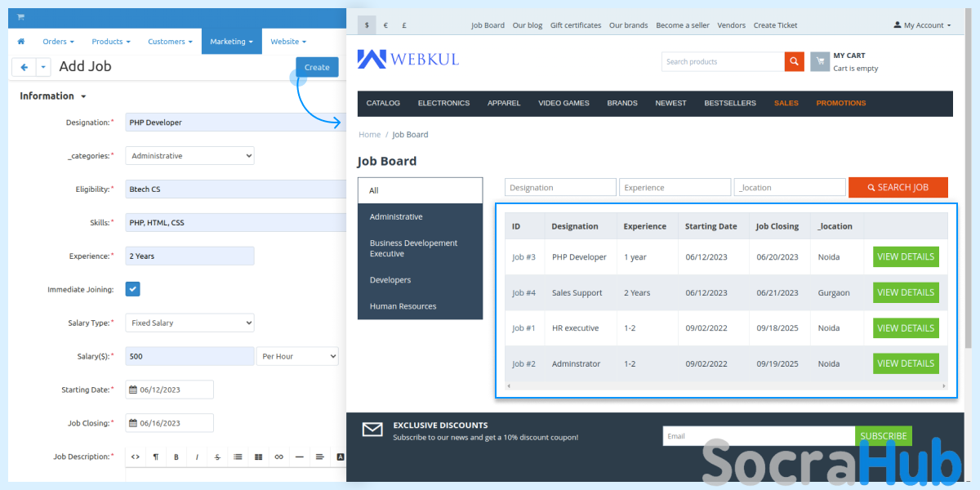Insert a table in the description editor
The width and height of the screenshot is (980, 490).
[258, 457]
